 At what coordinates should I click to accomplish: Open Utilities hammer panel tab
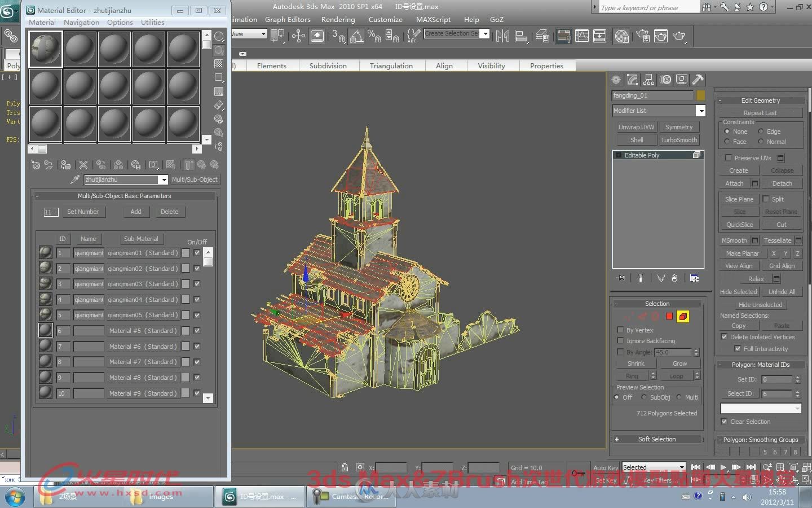698,80
